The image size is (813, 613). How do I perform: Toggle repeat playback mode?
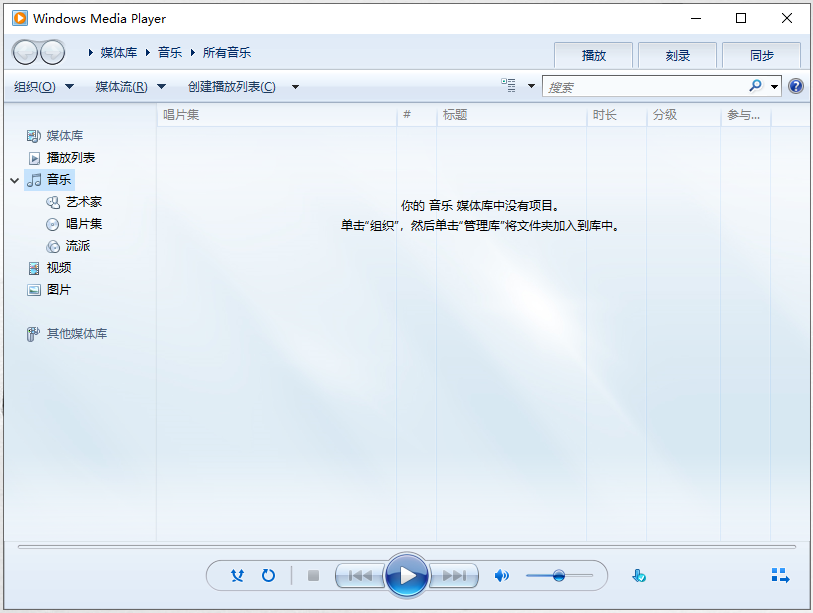[268, 575]
